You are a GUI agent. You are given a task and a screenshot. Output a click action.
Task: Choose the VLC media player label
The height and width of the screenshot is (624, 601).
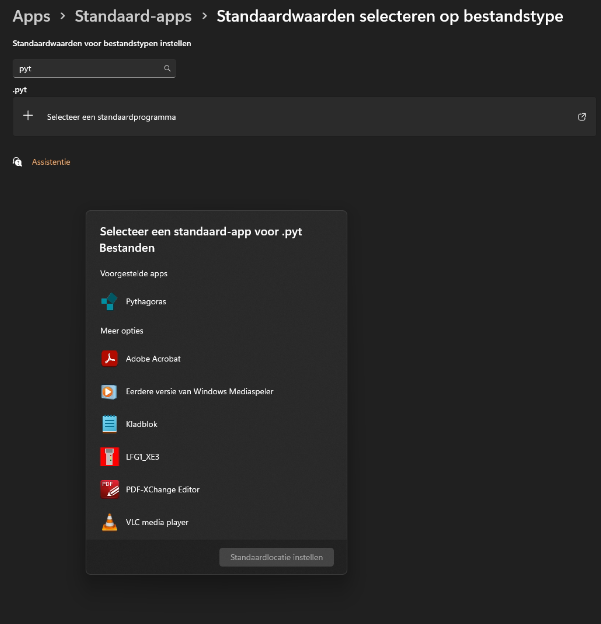click(157, 522)
